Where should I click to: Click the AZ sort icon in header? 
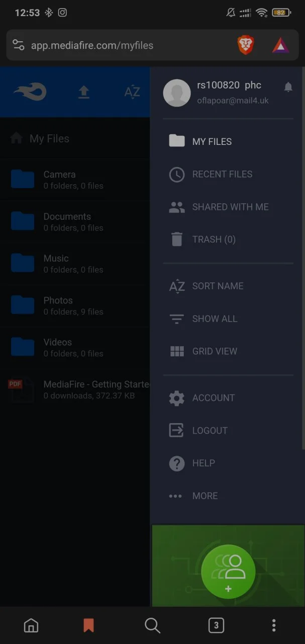click(132, 92)
